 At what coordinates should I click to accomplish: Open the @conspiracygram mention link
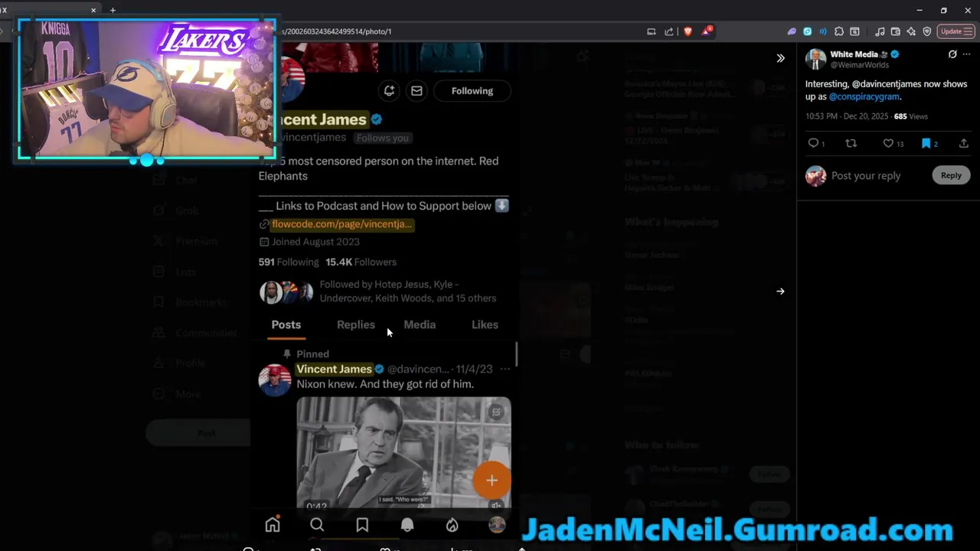pyautogui.click(x=864, y=96)
